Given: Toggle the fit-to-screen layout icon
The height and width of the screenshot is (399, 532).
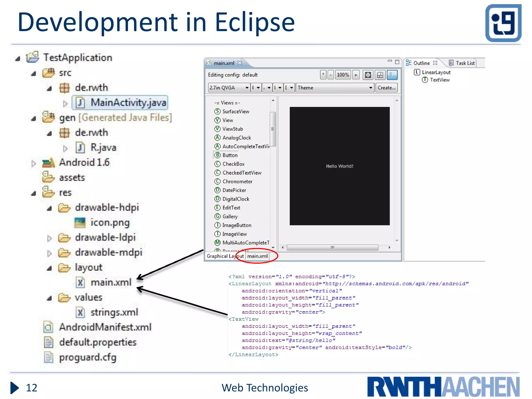Looking at the screenshot, I should [368, 75].
